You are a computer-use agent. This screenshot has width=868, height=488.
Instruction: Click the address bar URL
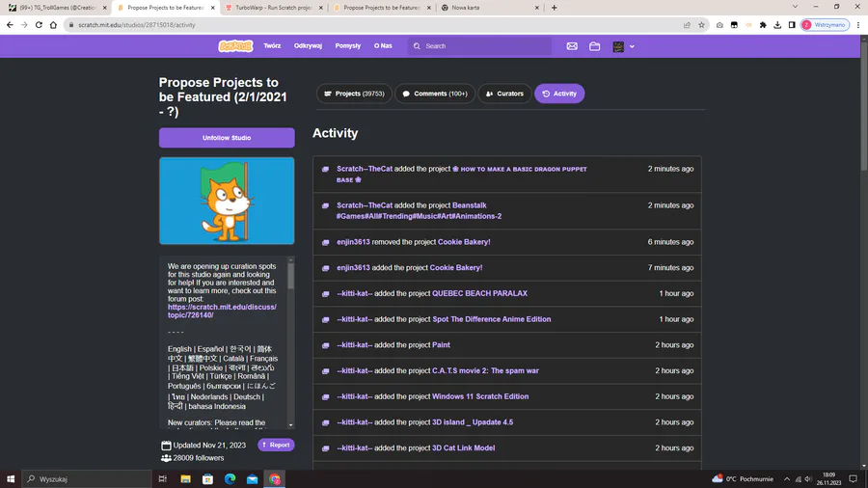[x=137, y=25]
